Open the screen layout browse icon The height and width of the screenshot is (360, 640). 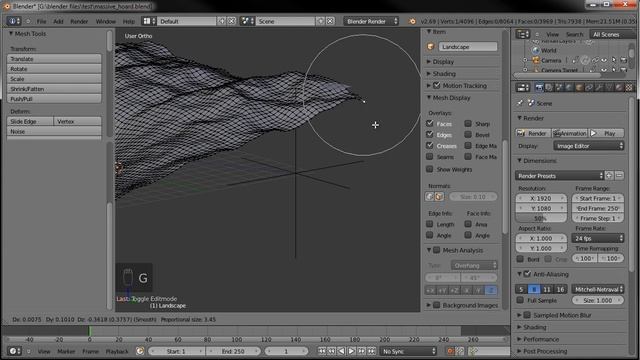[148, 21]
